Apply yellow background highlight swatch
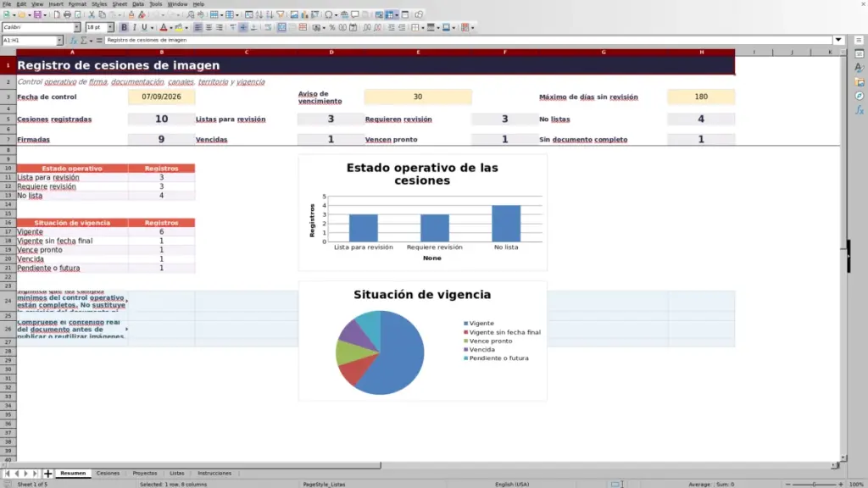This screenshot has width=868, height=488. tap(179, 28)
